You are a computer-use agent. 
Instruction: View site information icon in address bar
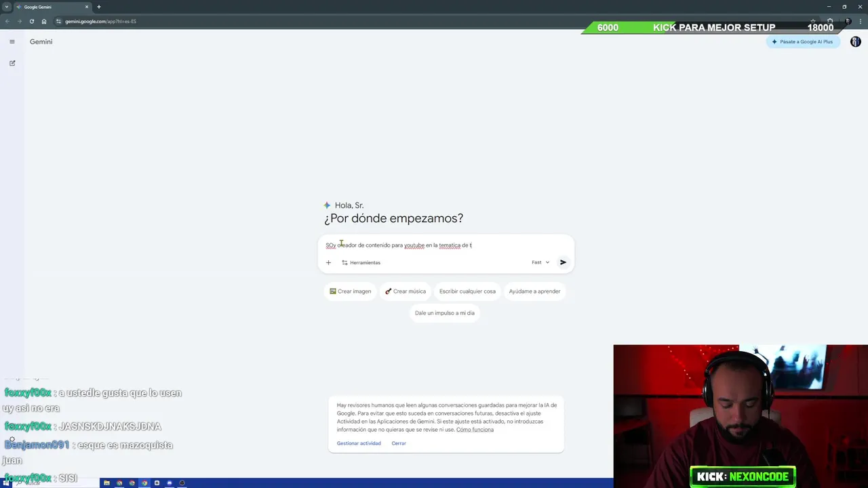click(59, 21)
